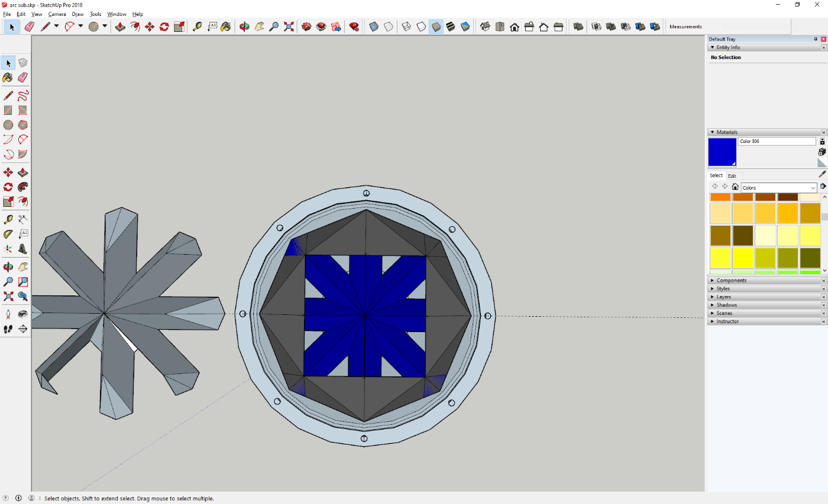This screenshot has height=504, width=828.
Task: Pin the Default Tray auto-hide
Action: pos(816,39)
